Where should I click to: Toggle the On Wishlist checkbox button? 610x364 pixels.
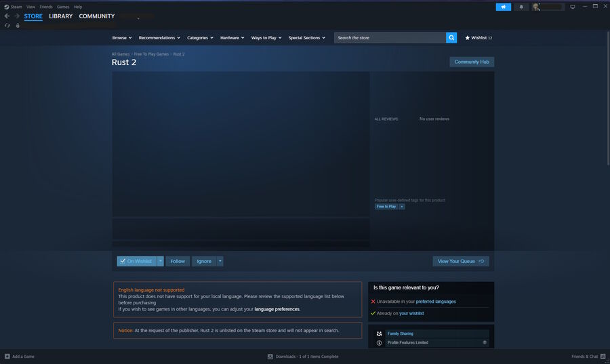coord(136,262)
